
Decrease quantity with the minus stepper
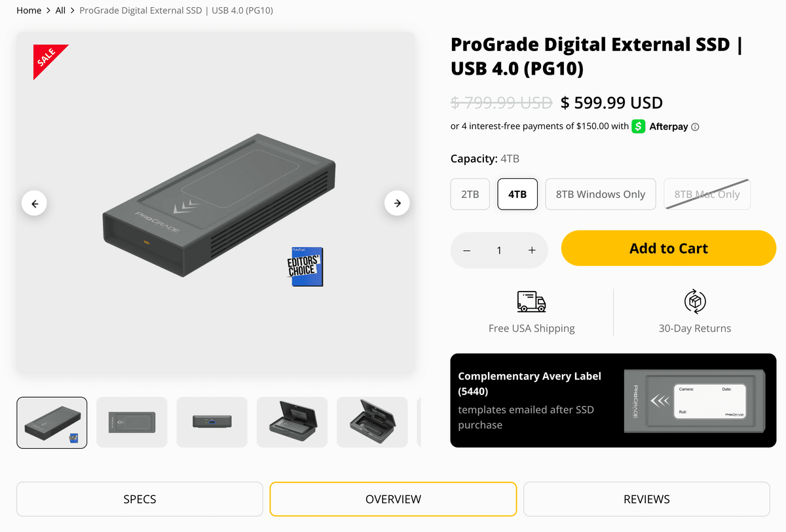(x=467, y=250)
